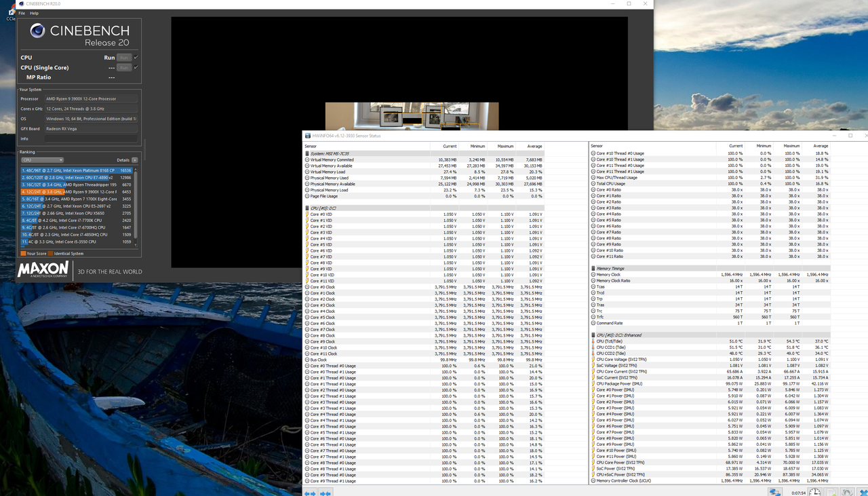The width and height of the screenshot is (868, 496).
Task: Click the left pane Current column header
Action: pos(444,146)
